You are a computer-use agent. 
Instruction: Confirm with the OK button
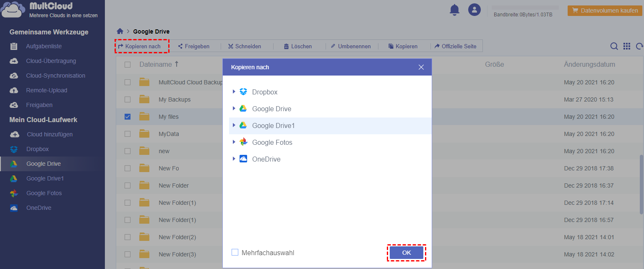point(407,253)
